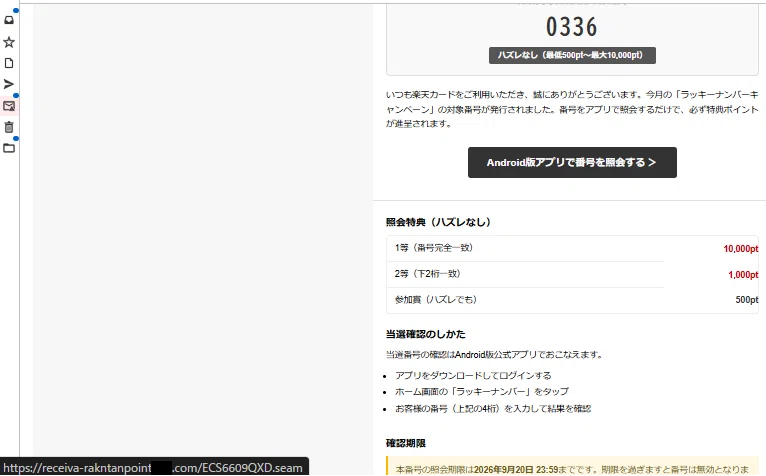Open the Junk mail envelope icon
The width and height of the screenshot is (766, 476).
(9, 106)
